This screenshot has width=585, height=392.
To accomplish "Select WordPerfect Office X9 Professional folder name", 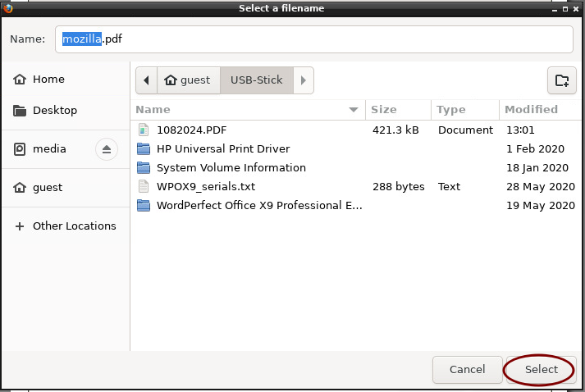I will (259, 206).
